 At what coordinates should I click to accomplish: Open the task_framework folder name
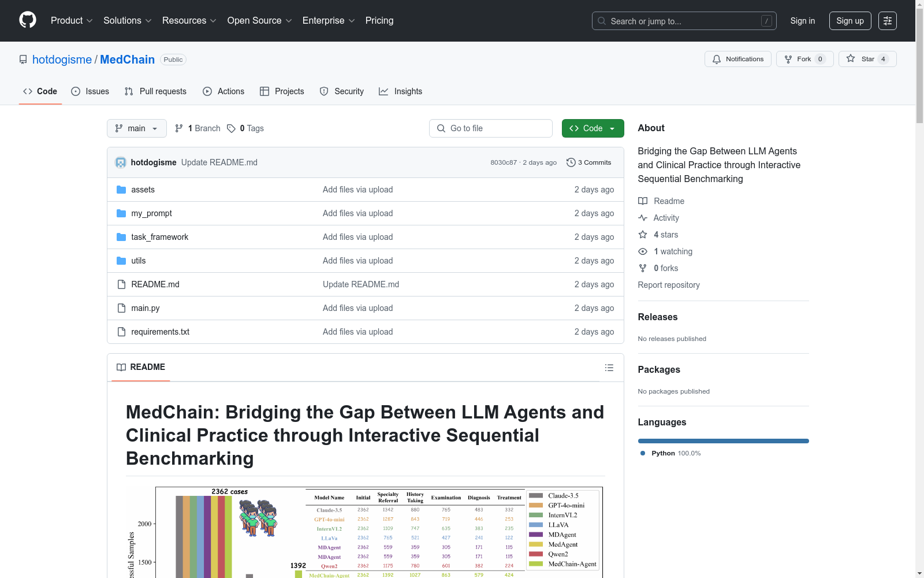160,237
